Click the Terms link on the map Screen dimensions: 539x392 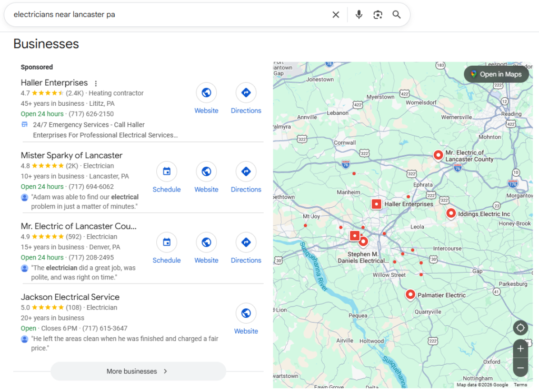[x=520, y=385]
